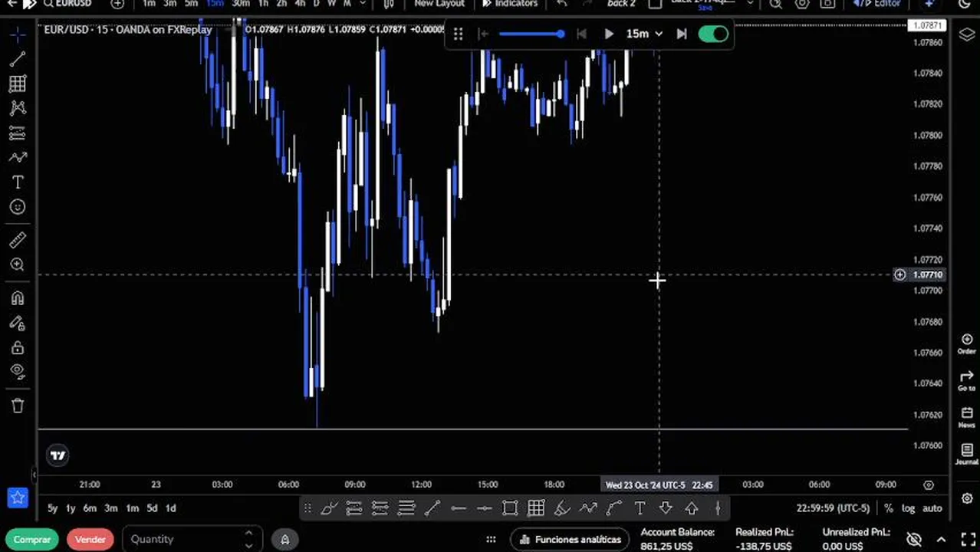The image size is (980, 552).
Task: Open the 15m replay interval dropdown
Action: (644, 34)
